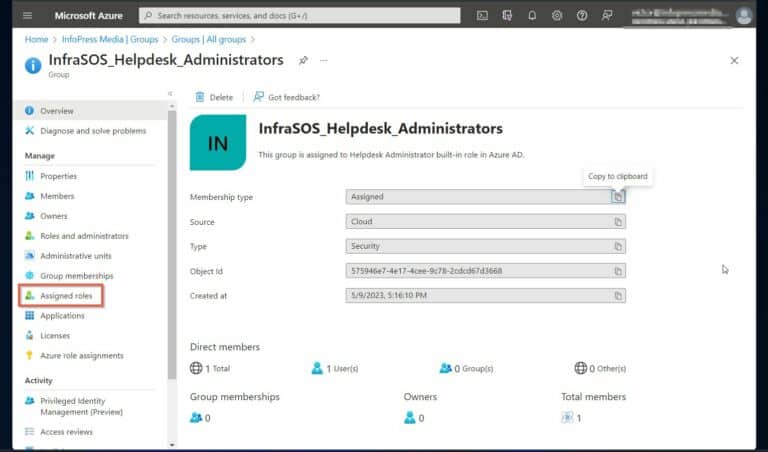Focus the search resources, services, and docs box
Screen dimensions: 768x452
click(x=300, y=16)
